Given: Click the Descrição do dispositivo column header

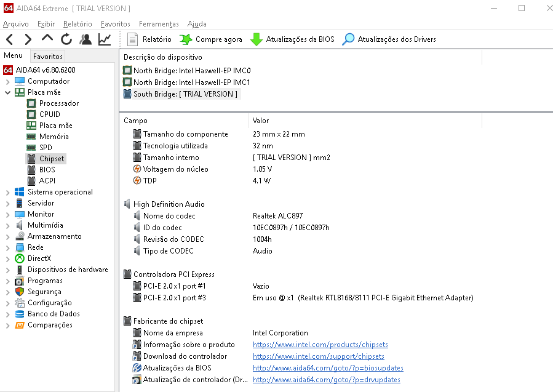Looking at the screenshot, I should pyautogui.click(x=301, y=57).
